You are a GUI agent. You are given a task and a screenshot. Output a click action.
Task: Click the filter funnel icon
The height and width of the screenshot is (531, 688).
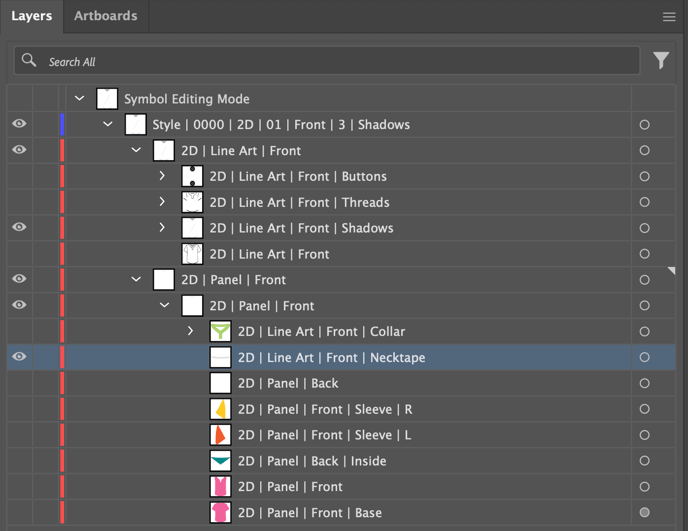pos(661,61)
